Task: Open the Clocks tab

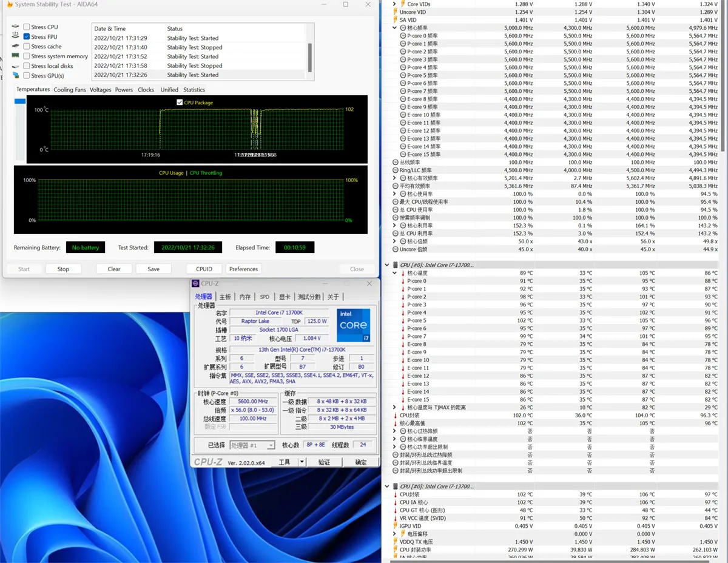Action: [x=146, y=90]
